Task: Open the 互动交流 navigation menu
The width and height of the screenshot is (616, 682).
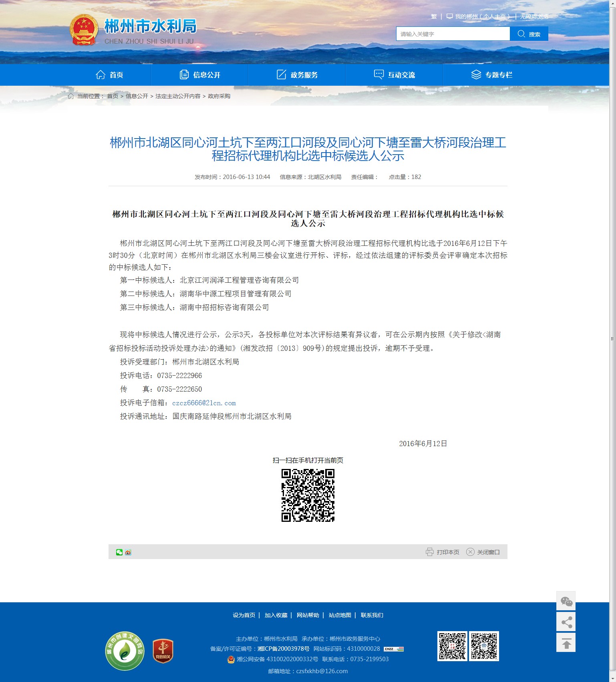Action: [x=395, y=75]
